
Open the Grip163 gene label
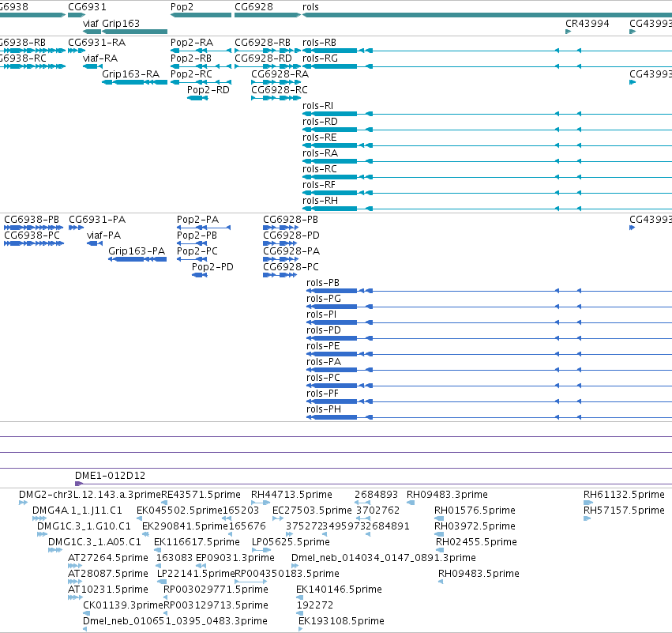[121, 23]
